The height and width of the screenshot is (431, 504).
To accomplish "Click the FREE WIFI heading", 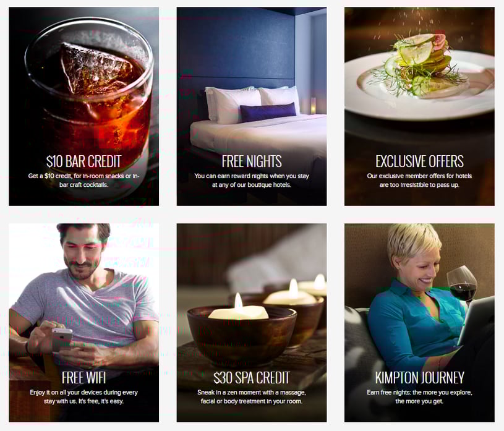I will point(83,378).
